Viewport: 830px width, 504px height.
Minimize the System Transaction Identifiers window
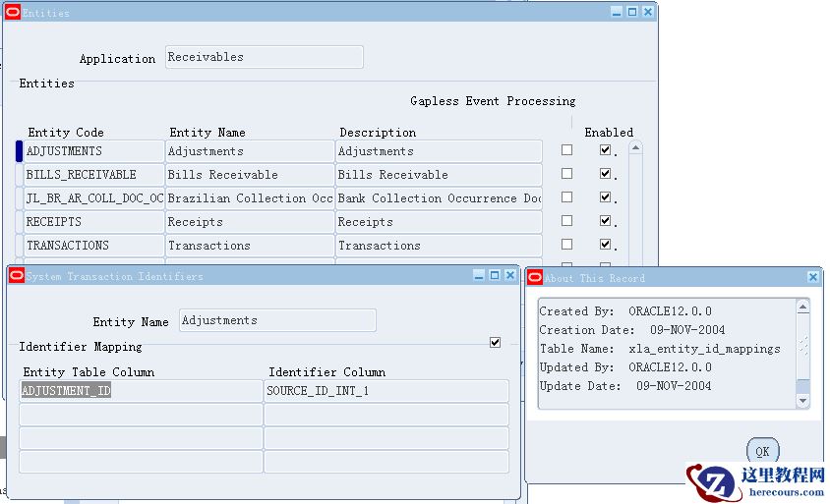479,276
